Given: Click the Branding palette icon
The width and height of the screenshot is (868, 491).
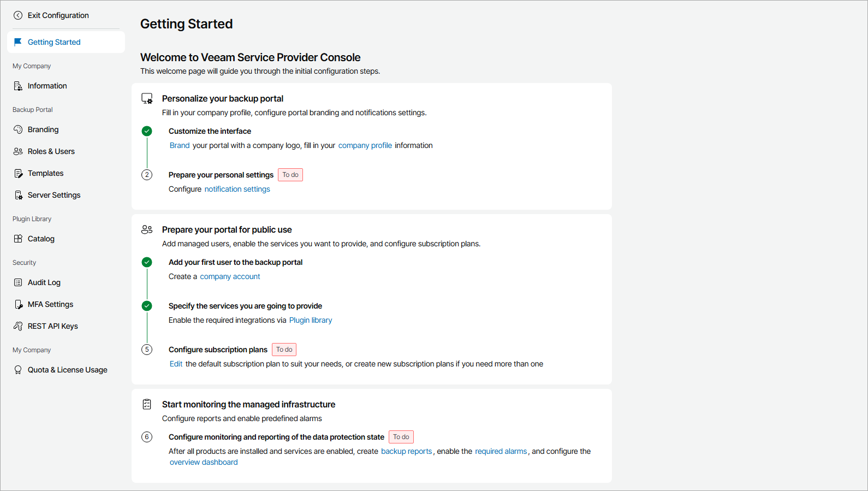Looking at the screenshot, I should (18, 129).
